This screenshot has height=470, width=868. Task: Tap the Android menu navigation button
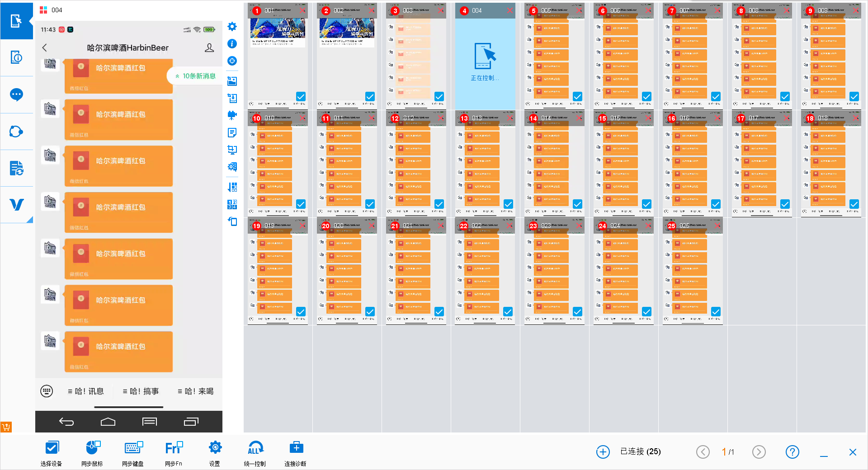coord(150,422)
